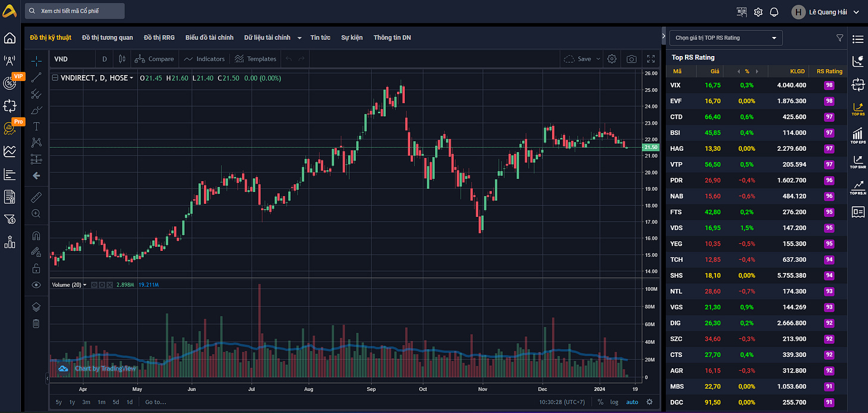Open the line chart icon in left sidebar
This screenshot has height=413, width=868.
click(10, 151)
